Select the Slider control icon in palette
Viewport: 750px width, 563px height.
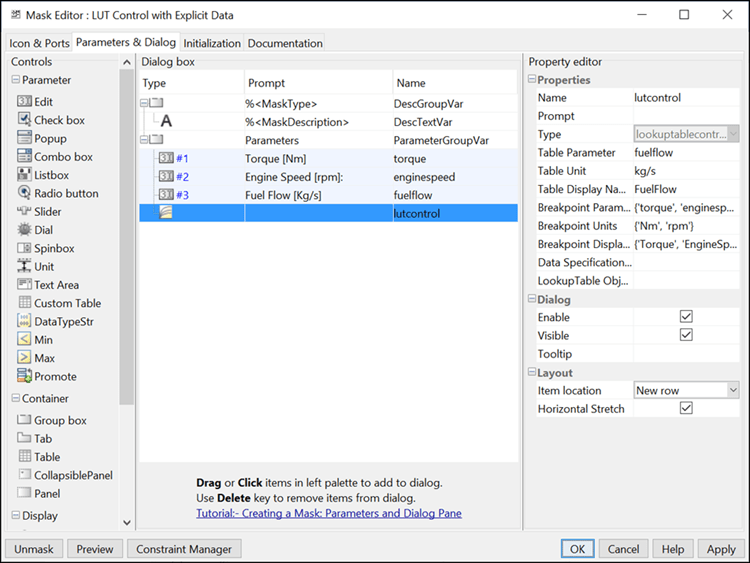(x=25, y=212)
